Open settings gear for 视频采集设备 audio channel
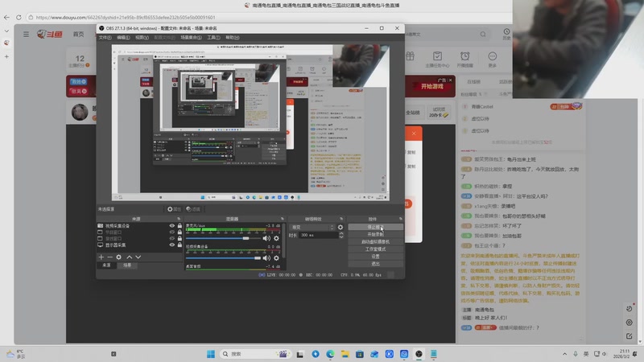The width and height of the screenshot is (644, 362). 276,257
